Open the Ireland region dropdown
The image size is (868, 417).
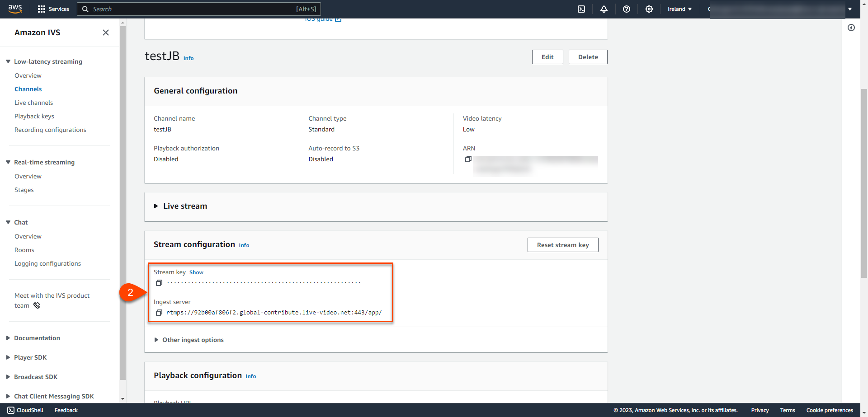pyautogui.click(x=679, y=9)
